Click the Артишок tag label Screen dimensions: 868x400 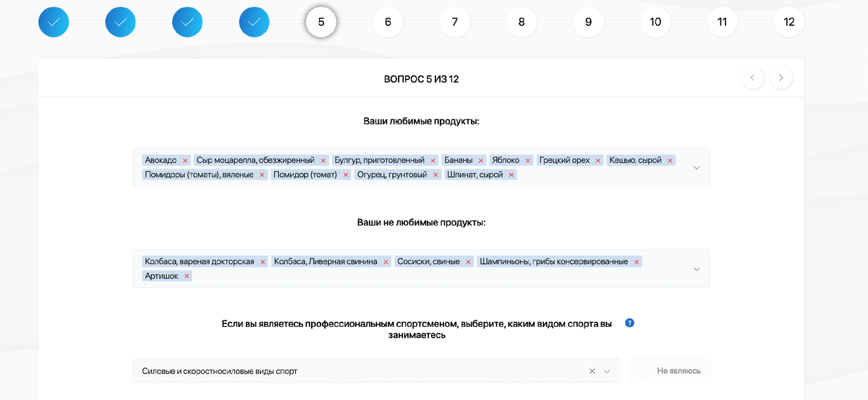click(161, 276)
